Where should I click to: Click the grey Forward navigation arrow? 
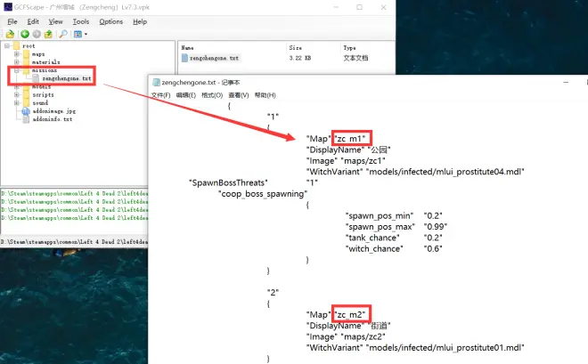click(x=37, y=34)
